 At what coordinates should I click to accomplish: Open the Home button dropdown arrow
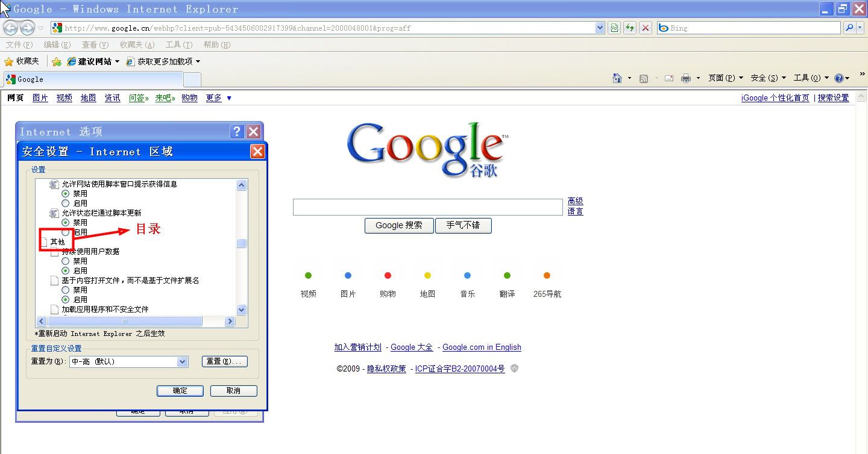point(629,78)
